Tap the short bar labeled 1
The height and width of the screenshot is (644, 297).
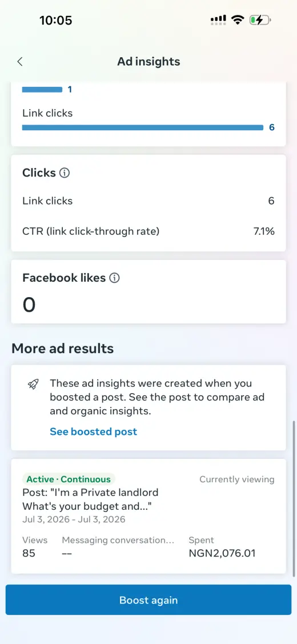tap(42, 90)
